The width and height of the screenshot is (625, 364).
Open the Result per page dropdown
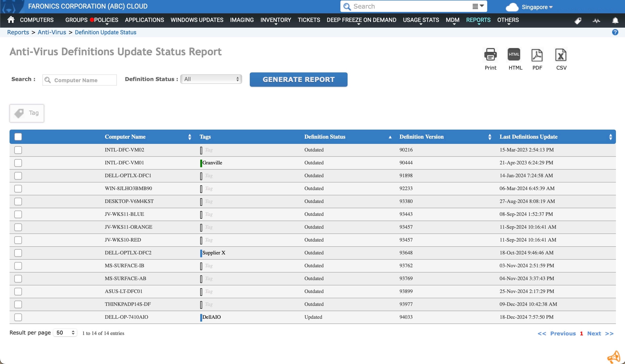pos(65,333)
